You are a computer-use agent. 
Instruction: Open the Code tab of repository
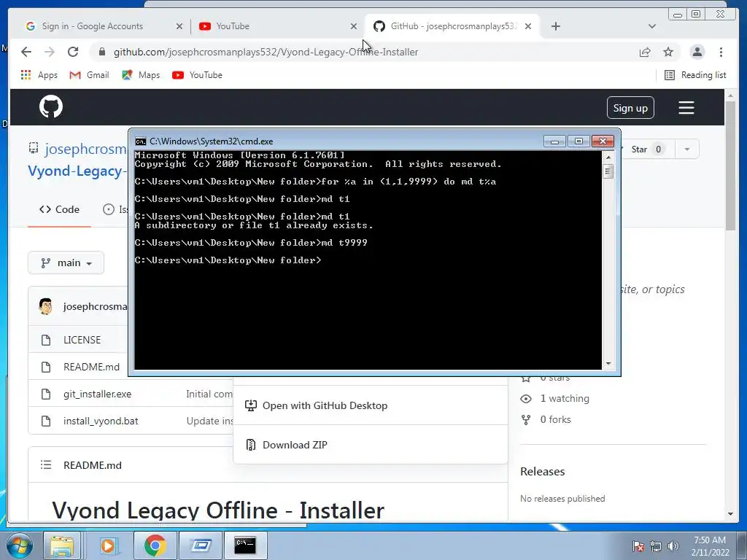point(60,209)
